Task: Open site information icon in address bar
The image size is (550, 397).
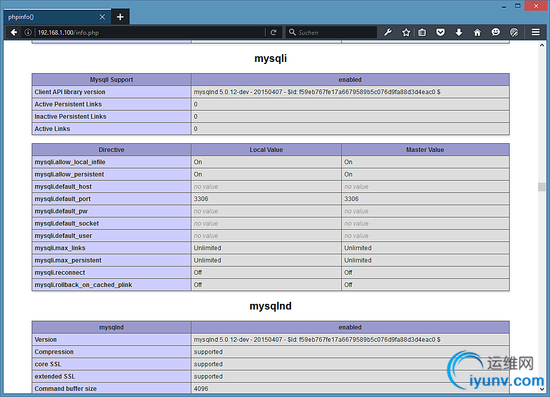Action: click(28, 32)
